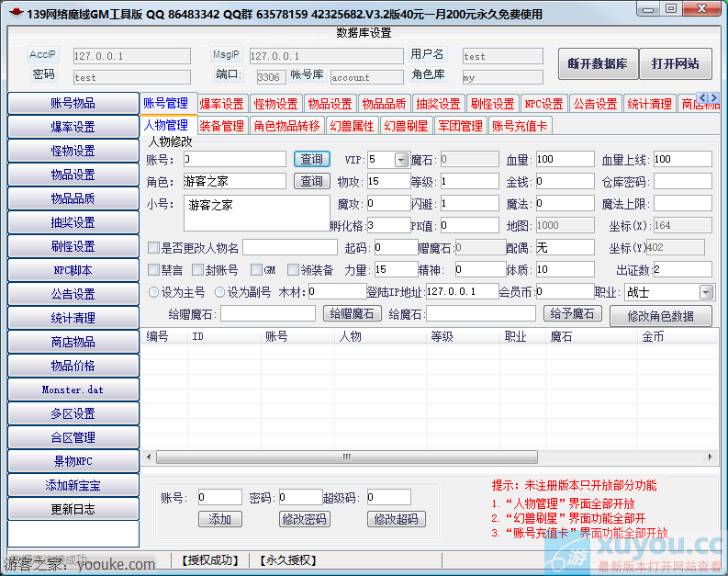Tick the 封账号 checkbox
Screen dimensions: 728x576
[198, 270]
